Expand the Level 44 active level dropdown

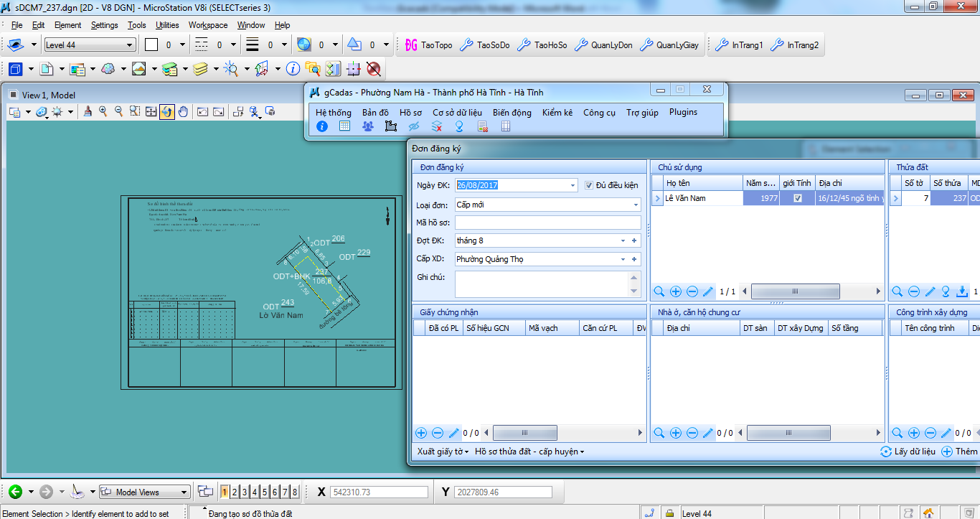tap(130, 45)
